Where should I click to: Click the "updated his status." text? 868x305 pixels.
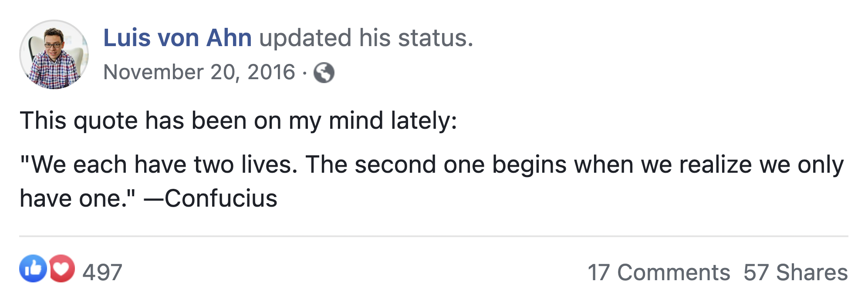tap(366, 38)
